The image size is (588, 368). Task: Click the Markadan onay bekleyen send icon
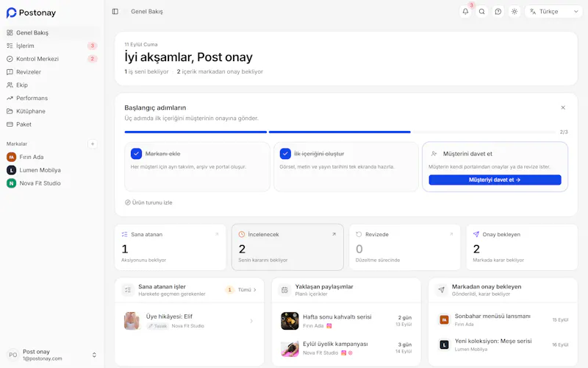coord(442,290)
